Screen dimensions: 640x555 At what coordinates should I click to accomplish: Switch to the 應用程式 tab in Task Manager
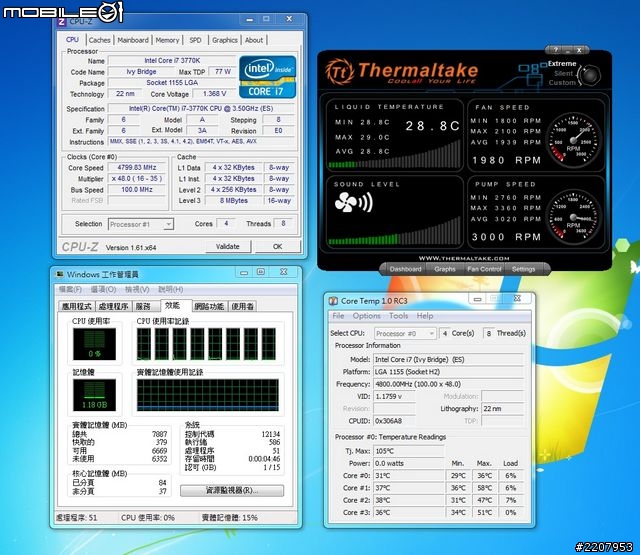[x=76, y=306]
